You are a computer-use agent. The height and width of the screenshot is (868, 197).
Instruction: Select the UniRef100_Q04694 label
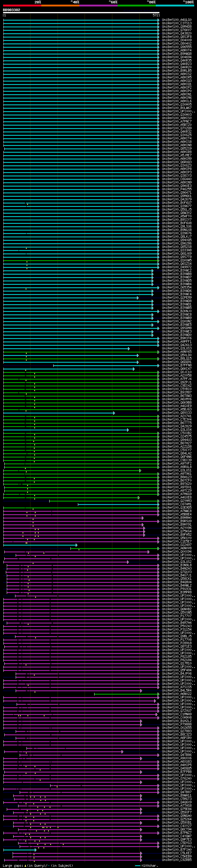tap(176, 57)
